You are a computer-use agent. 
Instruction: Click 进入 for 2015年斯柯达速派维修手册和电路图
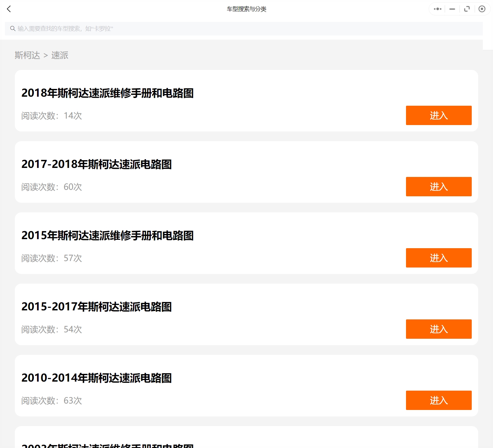click(439, 258)
